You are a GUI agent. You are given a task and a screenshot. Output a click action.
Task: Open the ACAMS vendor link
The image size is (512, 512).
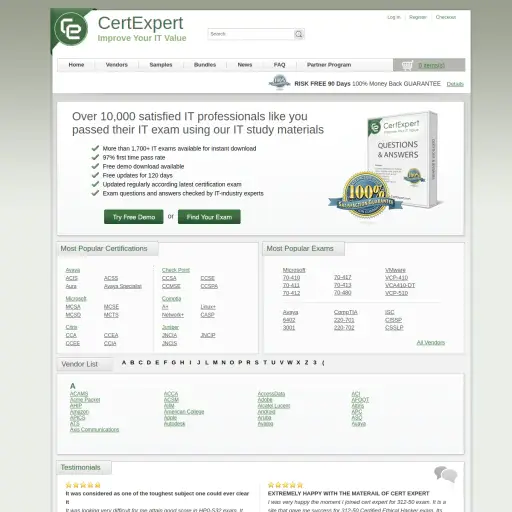click(79, 394)
